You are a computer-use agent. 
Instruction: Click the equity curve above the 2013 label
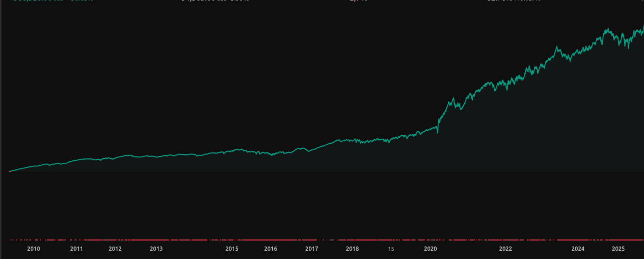click(x=156, y=156)
